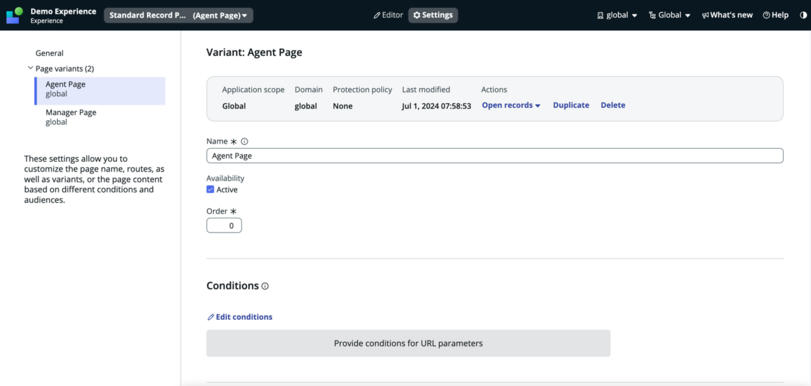Click the Edit conditions link
This screenshot has height=386, width=811.
239,317
